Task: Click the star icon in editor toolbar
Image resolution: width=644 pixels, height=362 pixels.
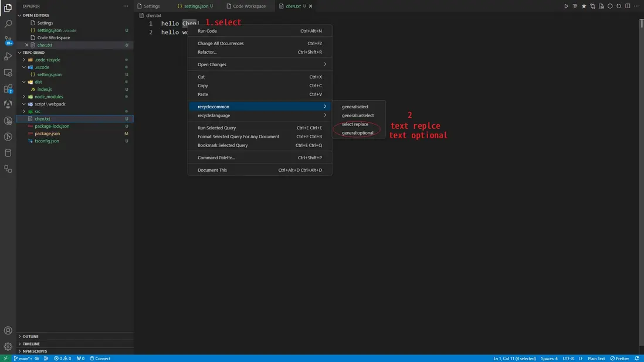Action: coord(584,6)
